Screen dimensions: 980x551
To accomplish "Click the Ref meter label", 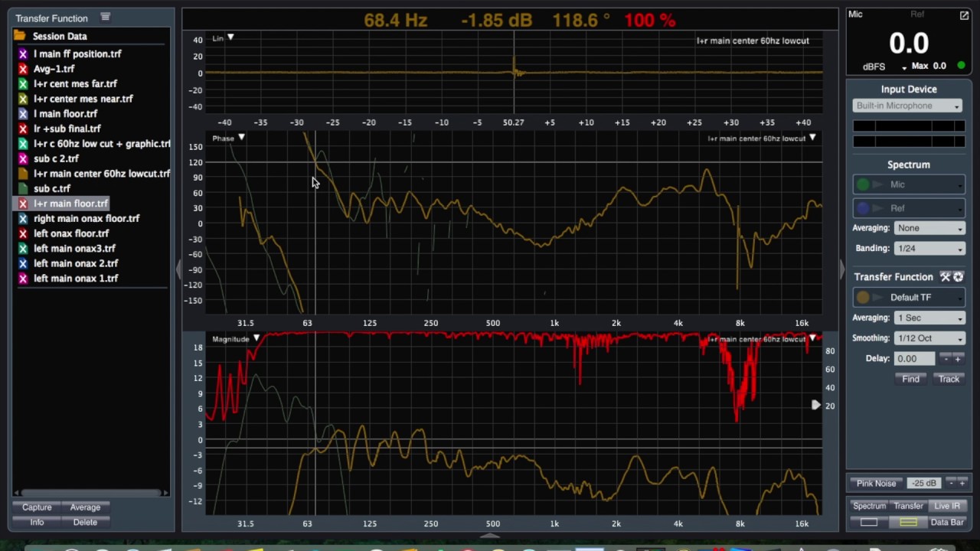I will pyautogui.click(x=917, y=15).
